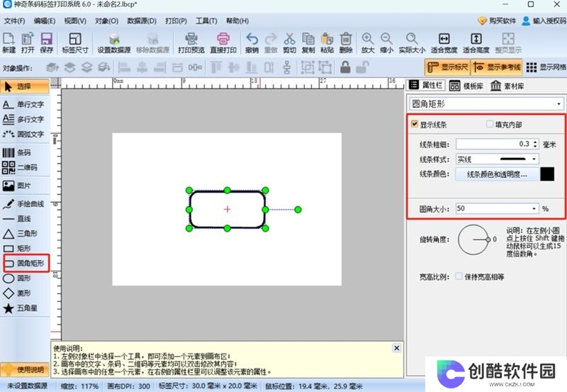The height and width of the screenshot is (392, 567).
Task: Click the 缩小 zoom out icon
Action: coord(386,43)
